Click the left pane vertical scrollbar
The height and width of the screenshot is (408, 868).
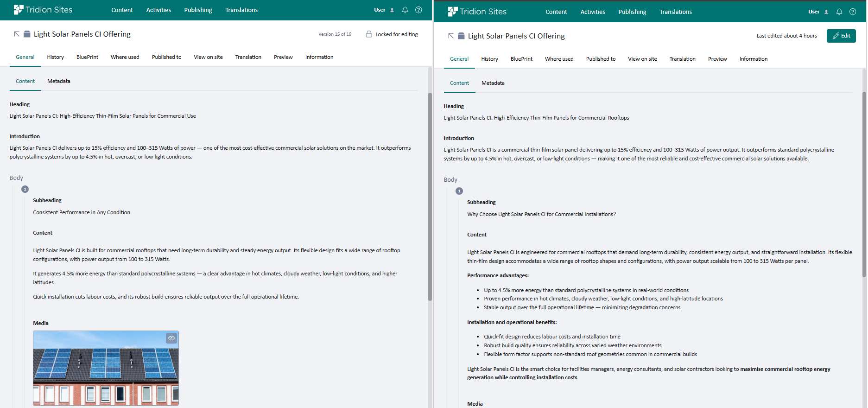(430, 195)
